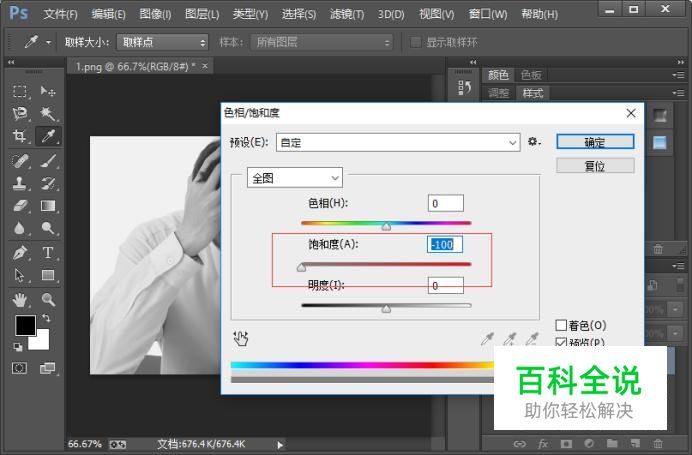Toggle the 预览 preview checkbox
The width and height of the screenshot is (692, 455).
(x=561, y=342)
